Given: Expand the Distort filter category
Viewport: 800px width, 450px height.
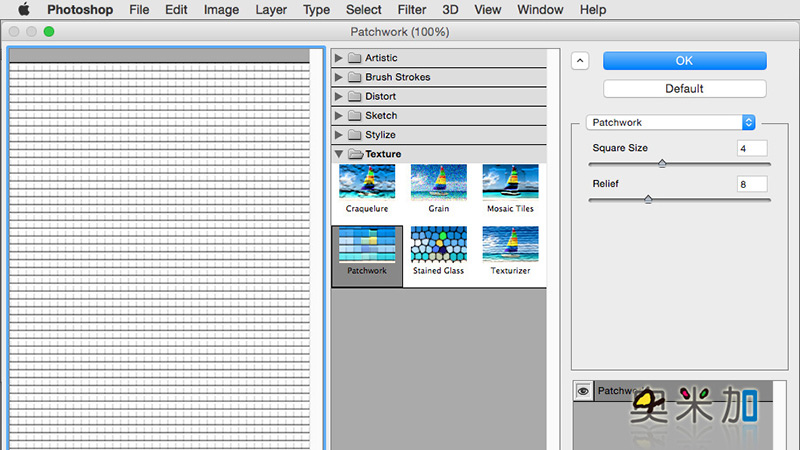Looking at the screenshot, I should pos(338,96).
